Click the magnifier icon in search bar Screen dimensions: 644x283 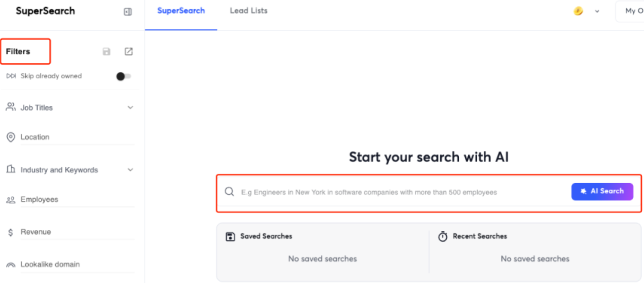coord(229,192)
